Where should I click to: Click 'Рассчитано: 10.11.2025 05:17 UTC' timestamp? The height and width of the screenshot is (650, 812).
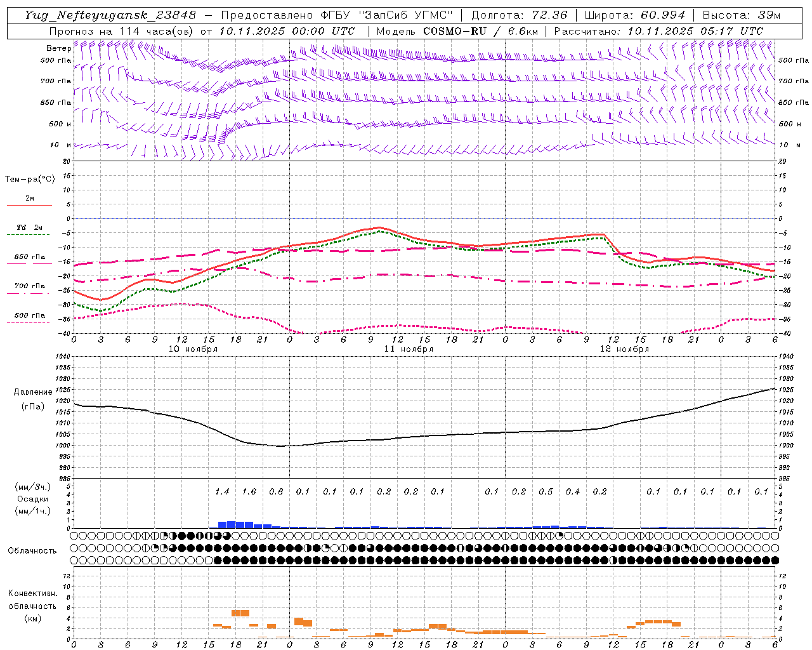658,31
